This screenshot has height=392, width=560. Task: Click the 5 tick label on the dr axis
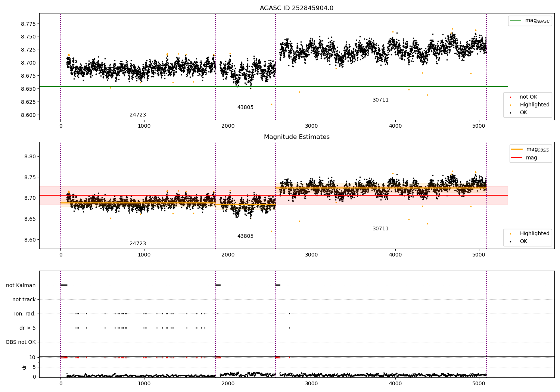(x=34, y=367)
